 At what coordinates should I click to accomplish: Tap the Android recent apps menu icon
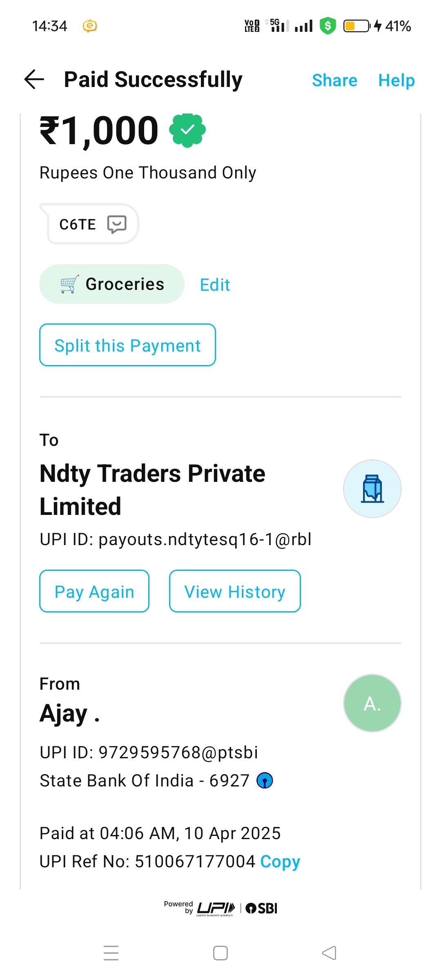click(x=111, y=953)
